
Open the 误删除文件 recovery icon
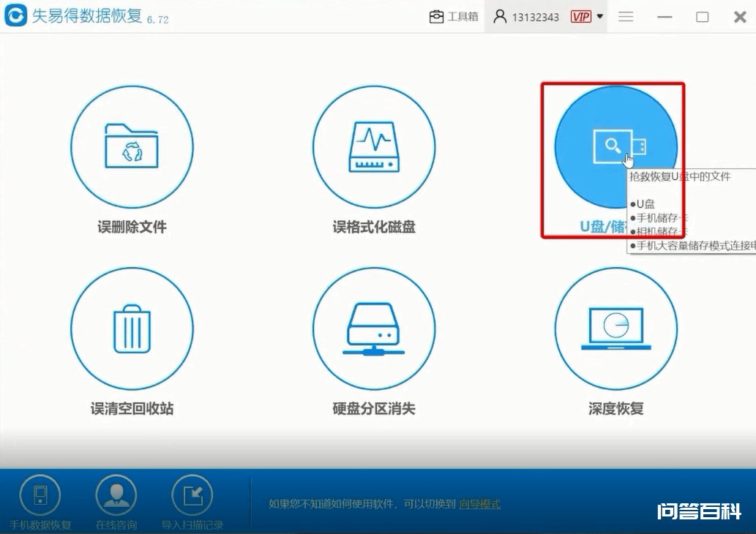pyautogui.click(x=132, y=147)
